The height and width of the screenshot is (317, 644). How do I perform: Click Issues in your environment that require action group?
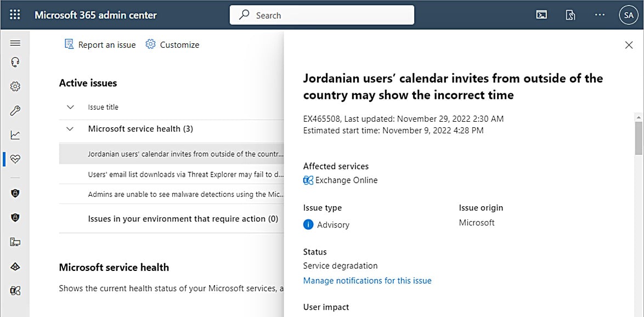point(183,219)
